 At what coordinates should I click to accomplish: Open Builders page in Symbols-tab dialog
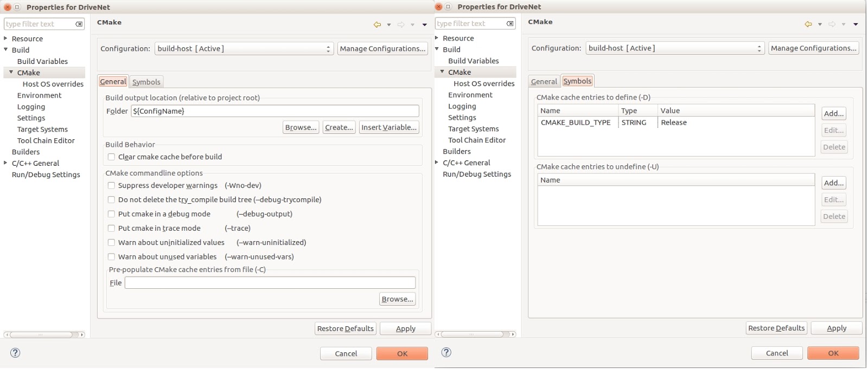[x=457, y=152]
